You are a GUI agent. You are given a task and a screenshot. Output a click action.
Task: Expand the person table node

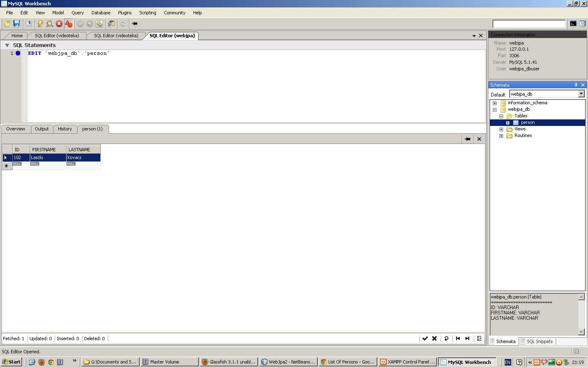coord(508,123)
